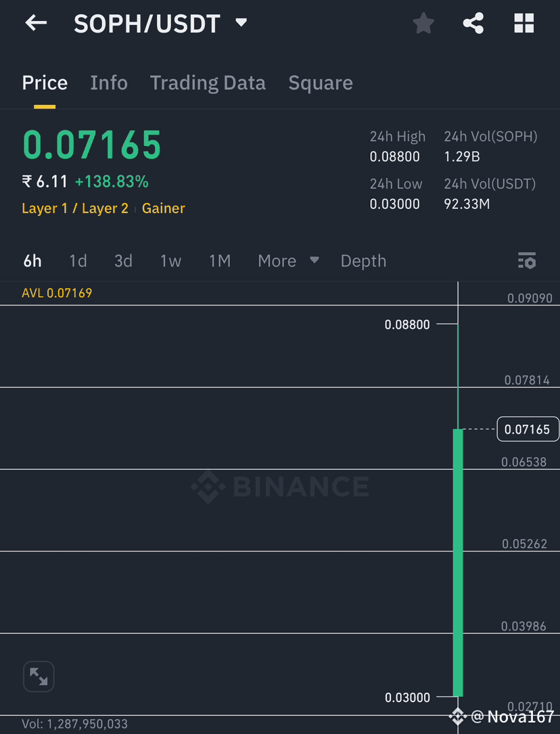Open the Square tab
The width and height of the screenshot is (560, 734).
321,83
